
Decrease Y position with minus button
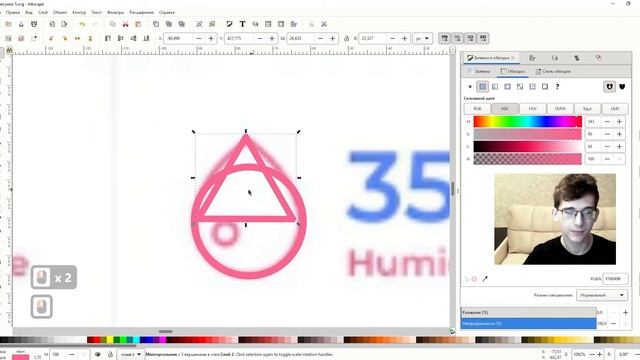click(260, 38)
